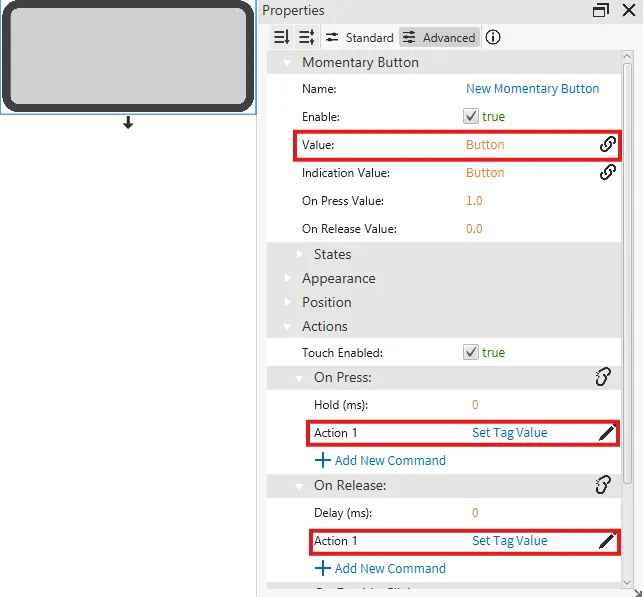Click the On Press Value field
Viewport: 644px width, 597px height.
point(474,201)
